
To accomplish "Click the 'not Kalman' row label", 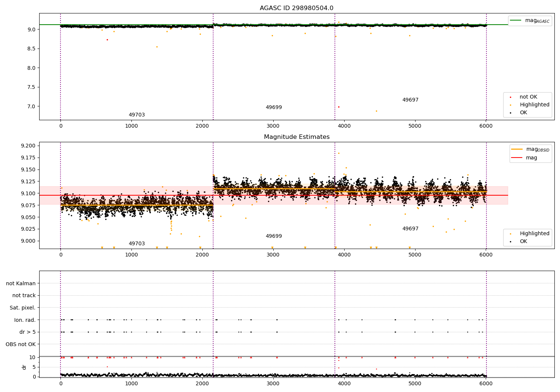I will (x=21, y=284).
